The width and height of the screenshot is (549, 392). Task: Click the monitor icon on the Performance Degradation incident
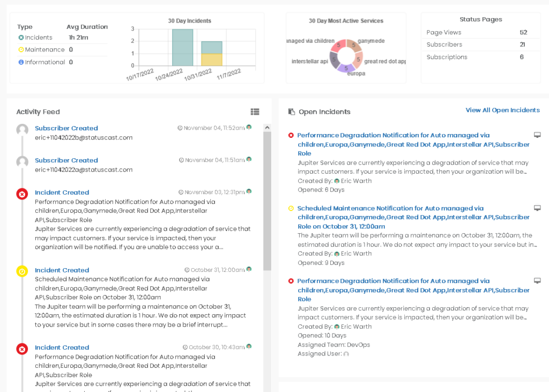click(x=537, y=134)
